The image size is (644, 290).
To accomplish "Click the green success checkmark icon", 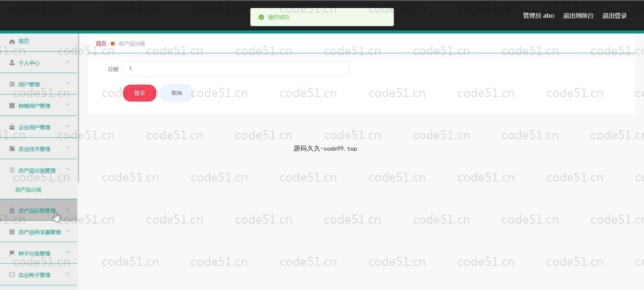I will [x=261, y=17].
